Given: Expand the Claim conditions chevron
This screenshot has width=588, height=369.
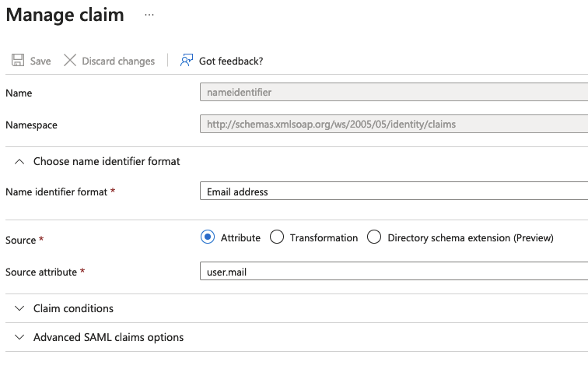Looking at the screenshot, I should coord(19,308).
